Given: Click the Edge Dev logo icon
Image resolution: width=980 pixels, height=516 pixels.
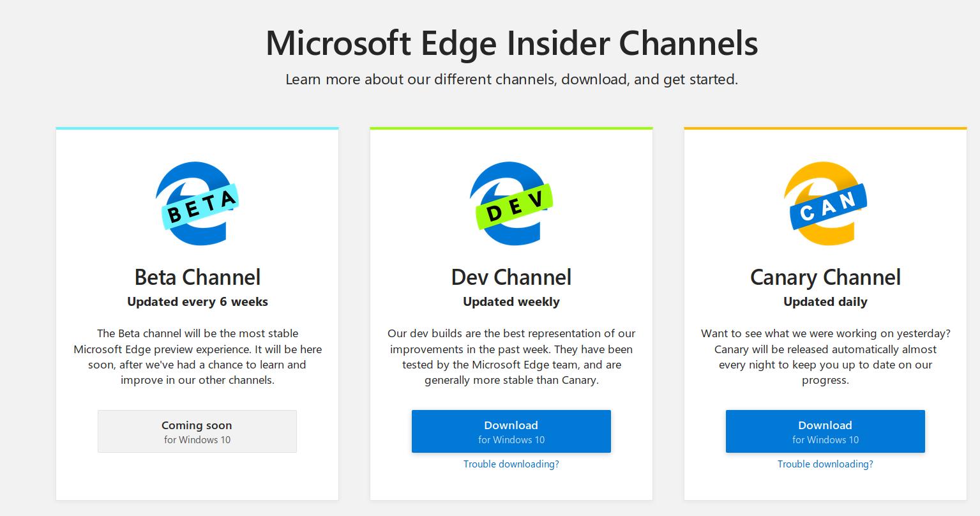Looking at the screenshot, I should [511, 204].
